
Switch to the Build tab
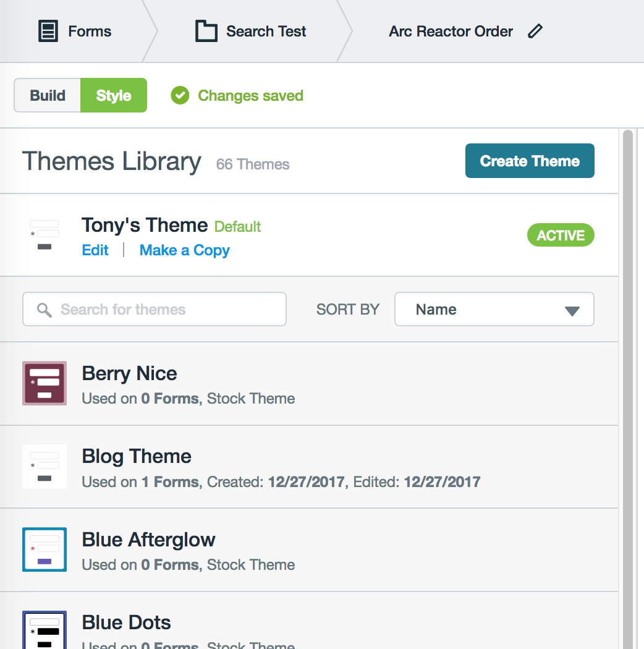click(x=48, y=95)
